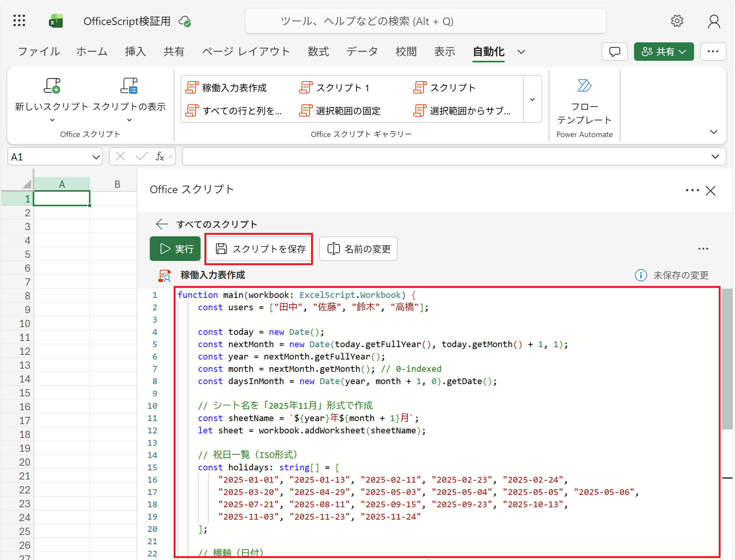Viewport: 736px width, 560px height.
Task: Click the Show Scripts (スクリプトの表示) icon
Action: click(129, 85)
